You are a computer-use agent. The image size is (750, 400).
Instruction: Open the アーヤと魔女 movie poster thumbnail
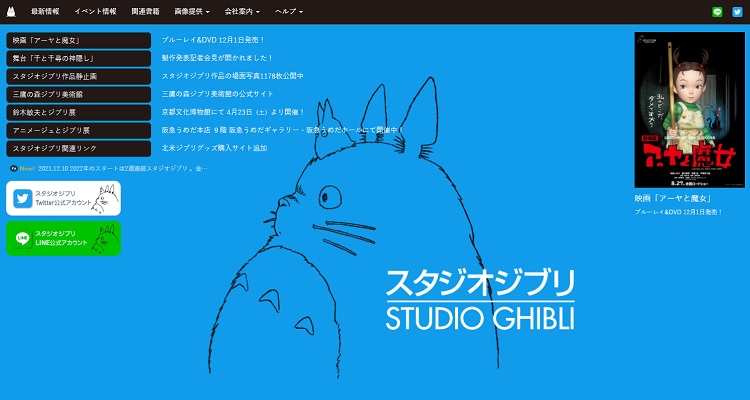[689, 110]
